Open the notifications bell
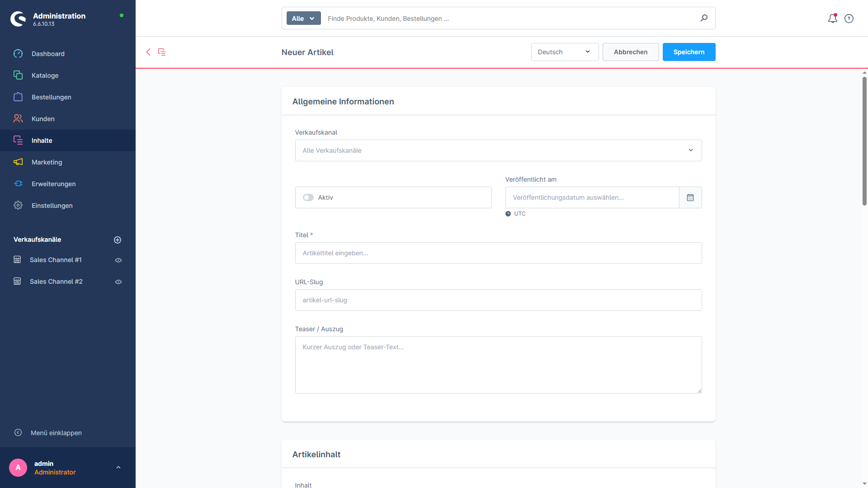868x488 pixels. 832,19
